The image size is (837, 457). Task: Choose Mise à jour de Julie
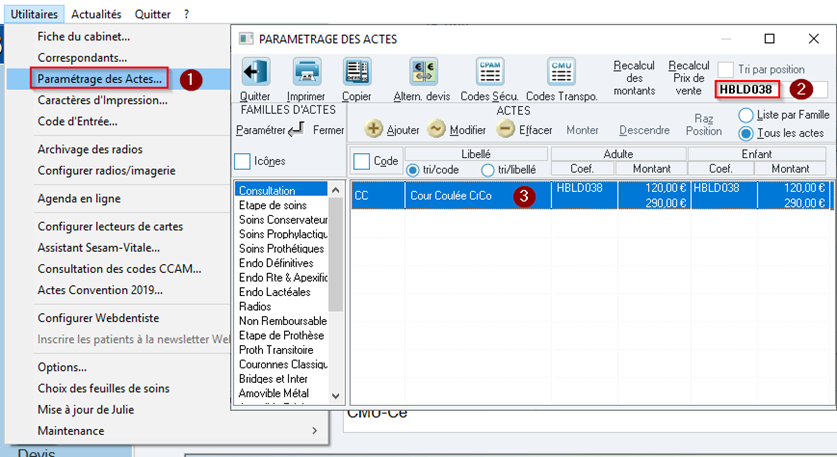tap(85, 410)
